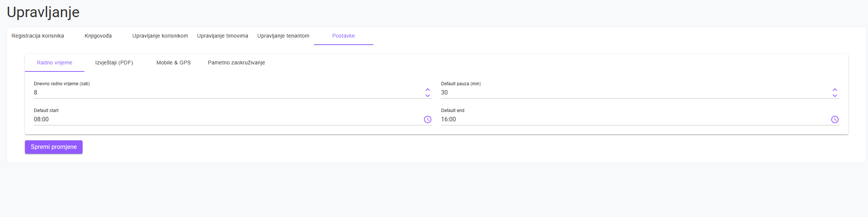
Task: Open the Upravljanje tenantom tab
Action: tap(283, 36)
